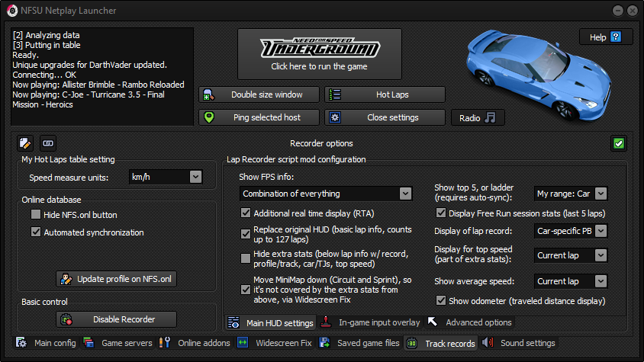Switch to Advanced options tab
This screenshot has height=362, width=644.
click(x=470, y=322)
